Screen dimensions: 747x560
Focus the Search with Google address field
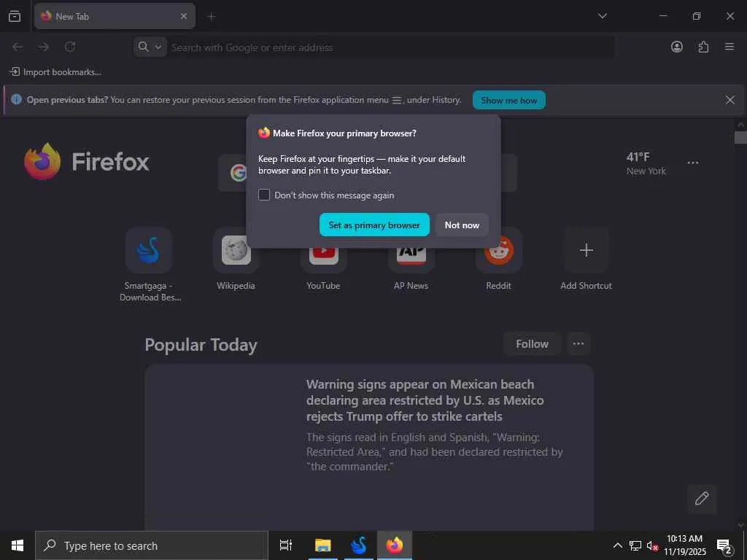390,47
